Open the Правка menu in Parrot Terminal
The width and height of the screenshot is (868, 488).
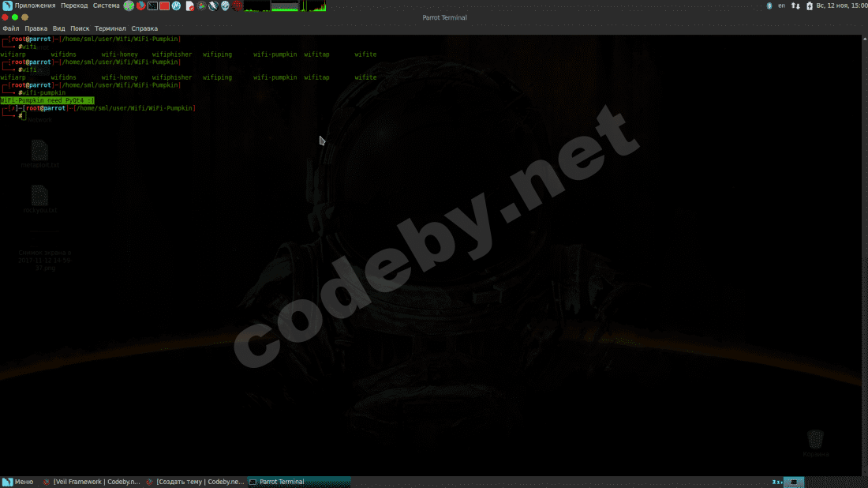(x=36, y=28)
